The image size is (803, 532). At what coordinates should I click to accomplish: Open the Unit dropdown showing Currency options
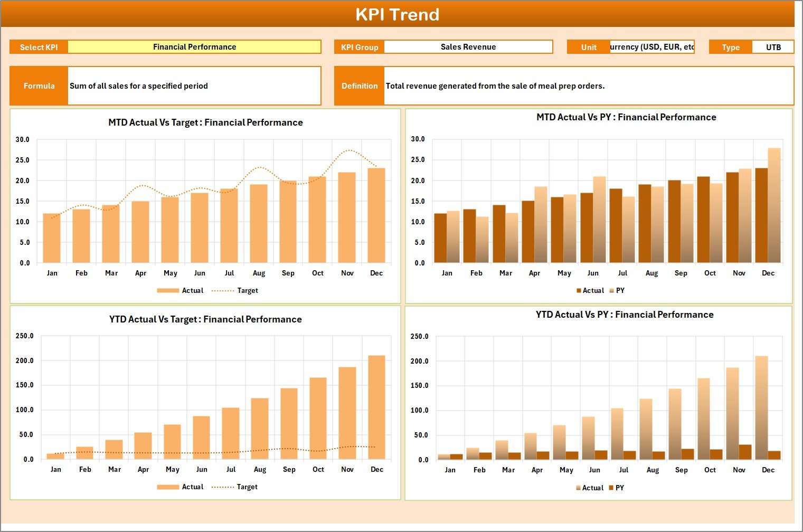point(653,47)
